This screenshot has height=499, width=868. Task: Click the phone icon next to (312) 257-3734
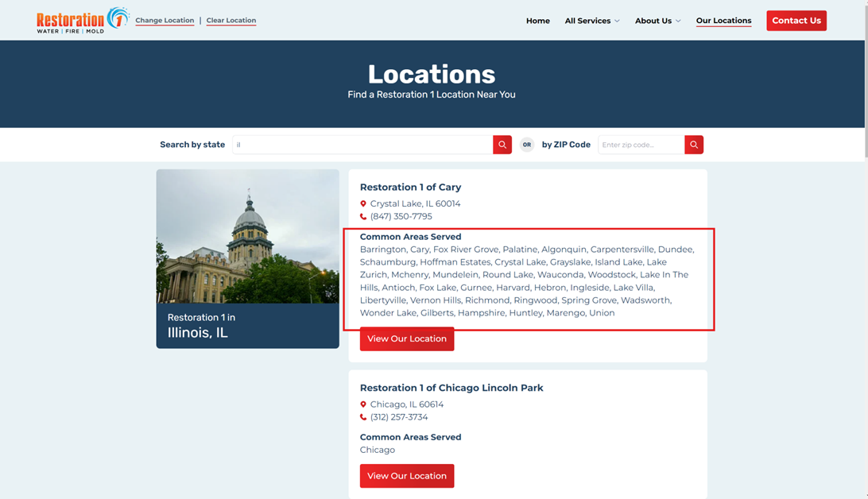363,417
